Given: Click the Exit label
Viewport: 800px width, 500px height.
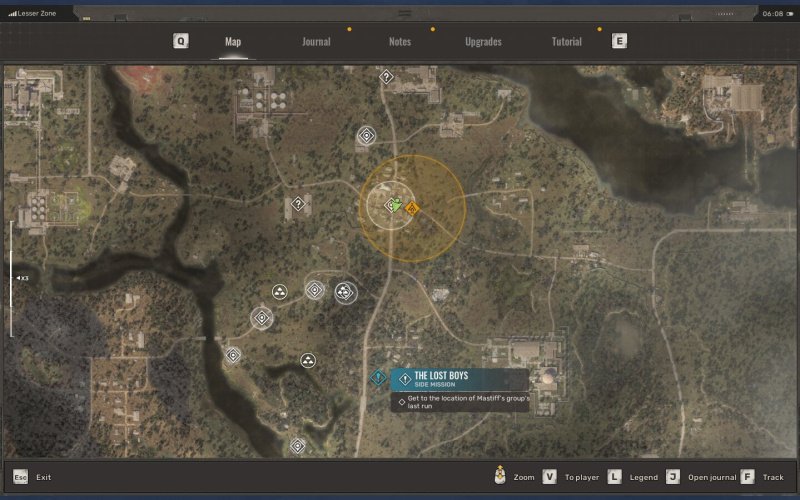Looking at the screenshot, I should click(43, 478).
